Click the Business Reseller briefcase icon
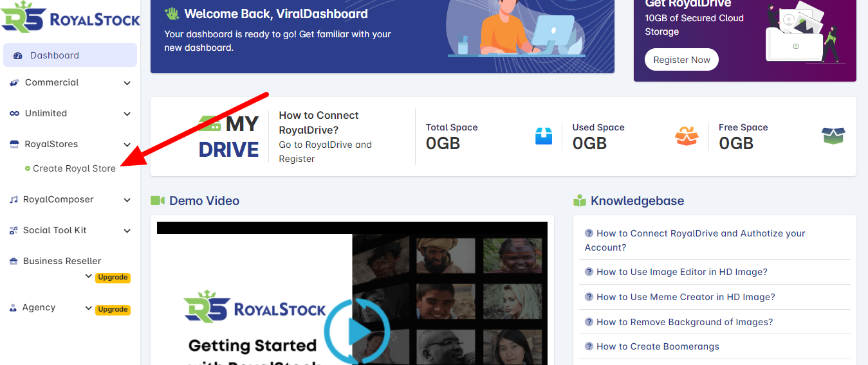The height and width of the screenshot is (365, 868). pyautogui.click(x=14, y=262)
